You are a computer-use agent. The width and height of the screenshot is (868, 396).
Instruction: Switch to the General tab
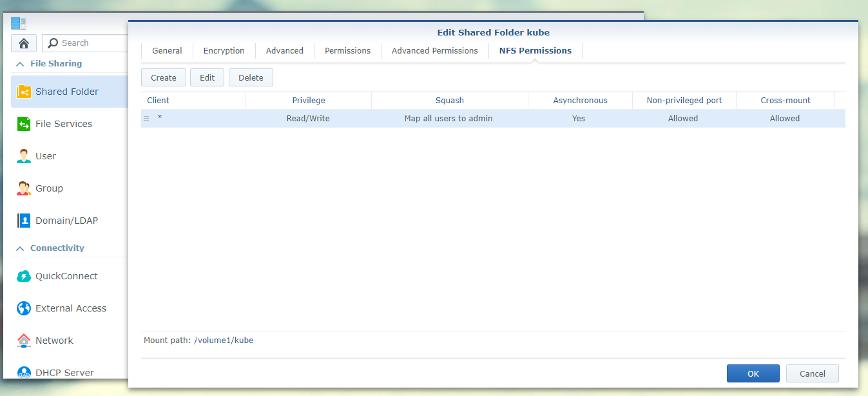coord(167,51)
